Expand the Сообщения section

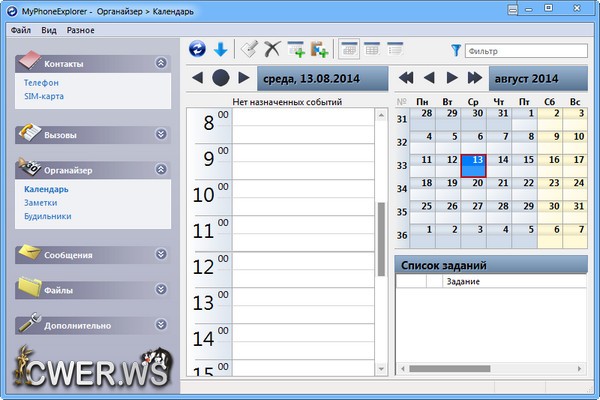161,254
